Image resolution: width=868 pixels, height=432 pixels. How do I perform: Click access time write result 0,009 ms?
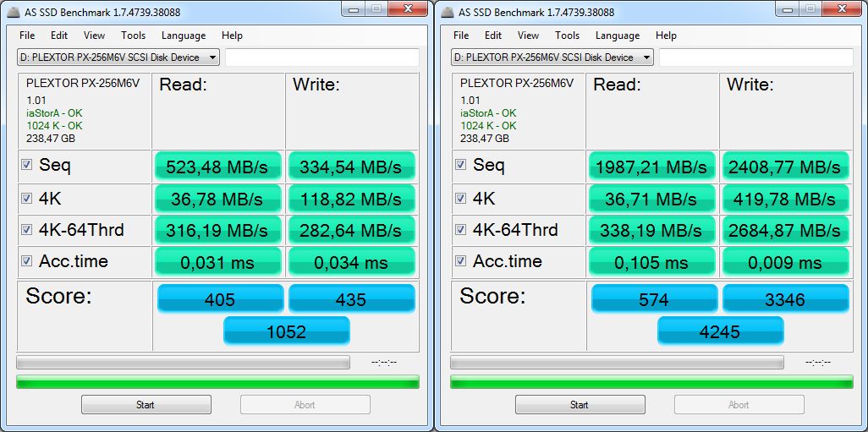pos(786,261)
